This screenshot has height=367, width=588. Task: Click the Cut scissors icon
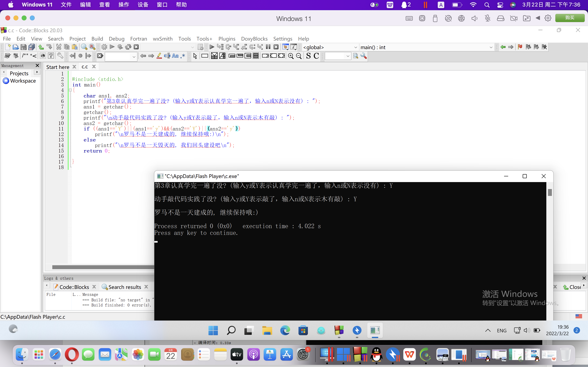click(x=59, y=47)
